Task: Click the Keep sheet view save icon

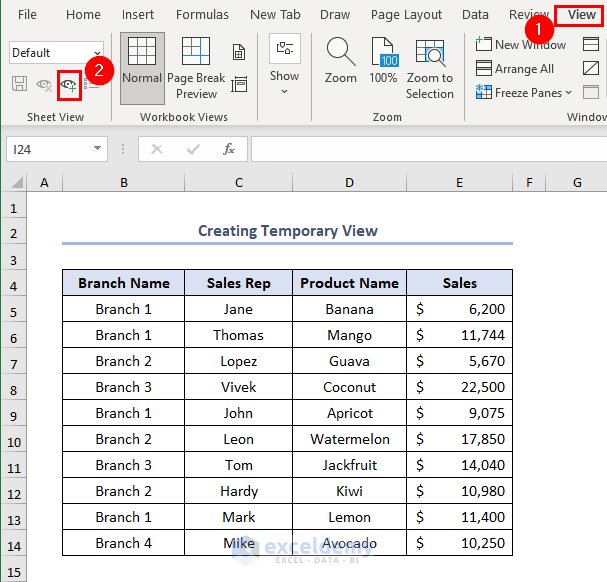Action: point(19,84)
